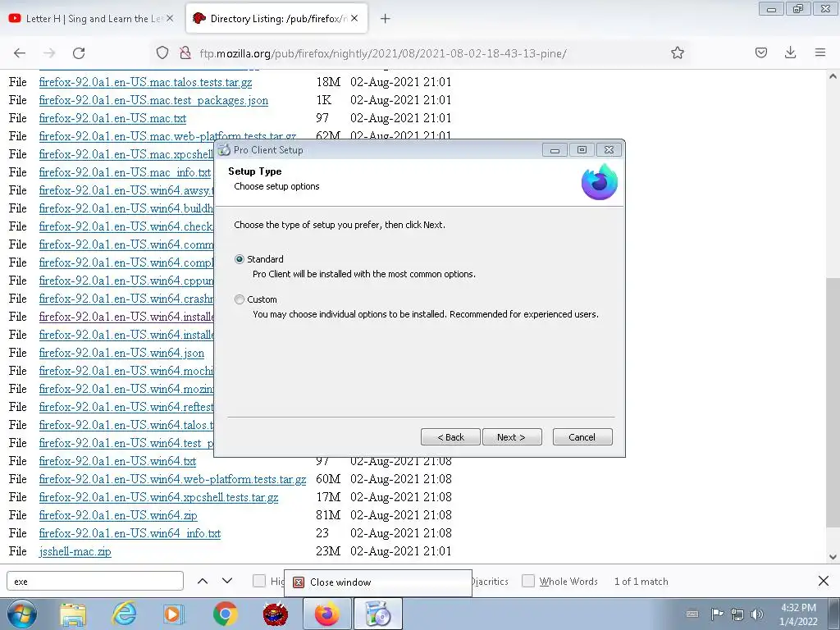This screenshot has width=840, height=630.
Task: Open the Save to Pocket icon
Action: (760, 52)
